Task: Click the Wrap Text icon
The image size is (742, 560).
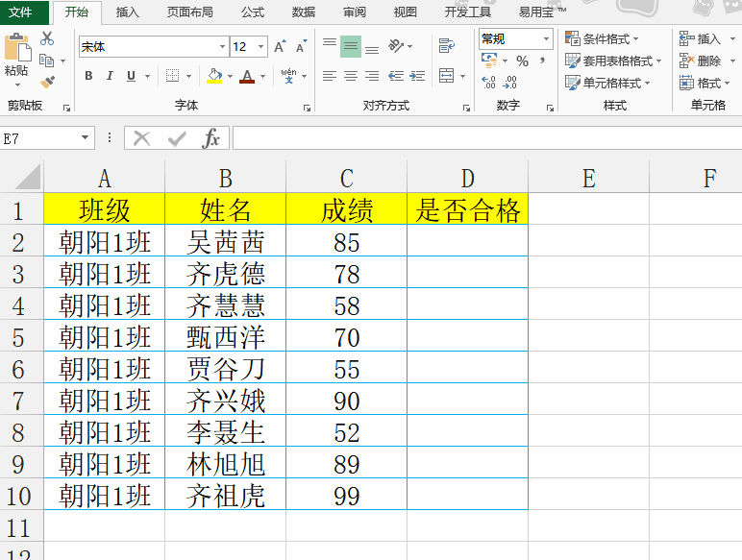Action: pos(447,46)
